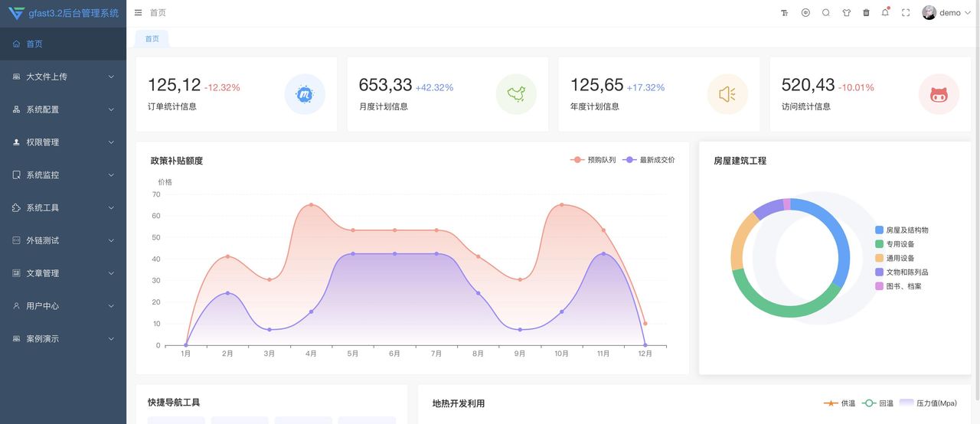Click the +17.32% yearly change value

tap(645, 87)
